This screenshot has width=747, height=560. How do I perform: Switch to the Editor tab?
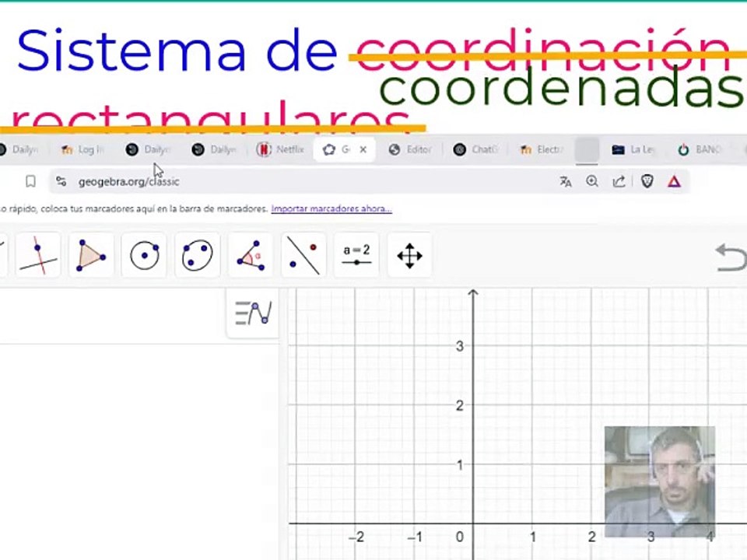point(410,149)
